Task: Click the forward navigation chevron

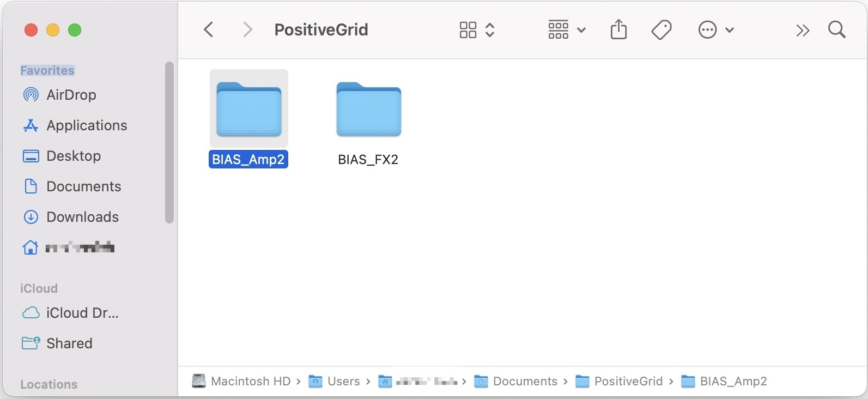Action: pos(247,29)
